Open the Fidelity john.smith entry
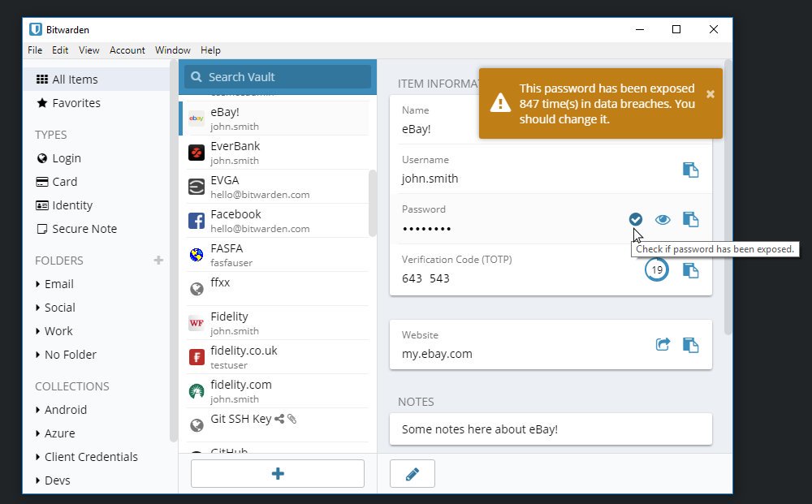The height and width of the screenshot is (504, 812). [x=274, y=323]
